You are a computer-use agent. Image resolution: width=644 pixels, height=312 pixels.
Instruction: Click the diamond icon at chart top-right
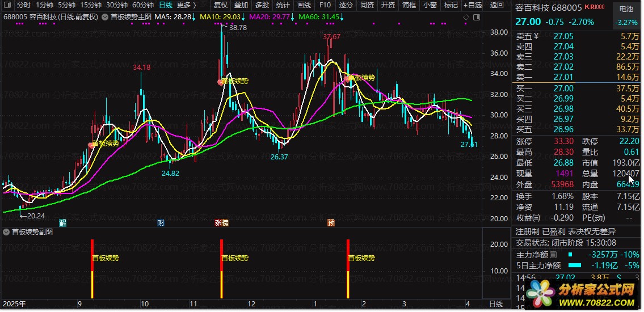[x=466, y=17]
